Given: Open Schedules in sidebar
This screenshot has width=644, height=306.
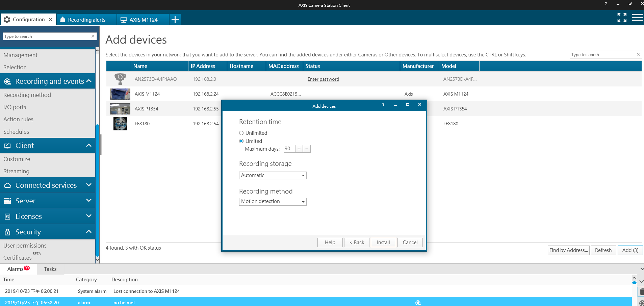Looking at the screenshot, I should (x=16, y=132).
